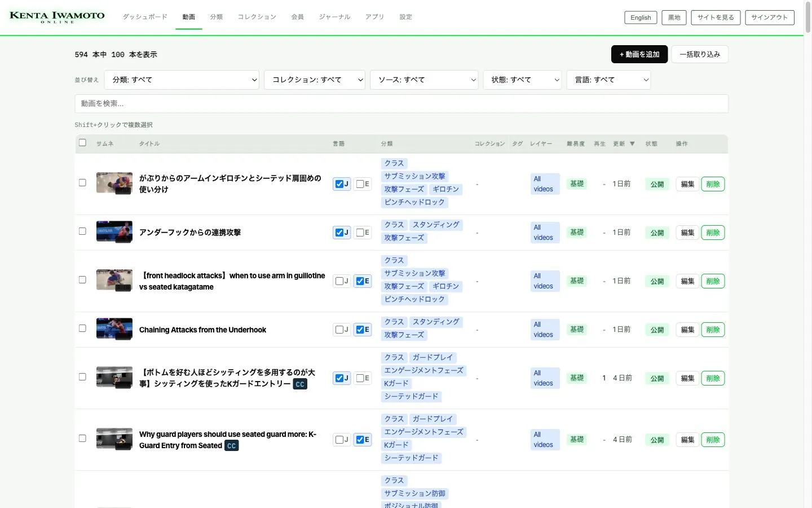Screen dimensions: 812x508
Task: Click the Kガード tag in Why guard players row
Action: pyautogui.click(x=396, y=445)
